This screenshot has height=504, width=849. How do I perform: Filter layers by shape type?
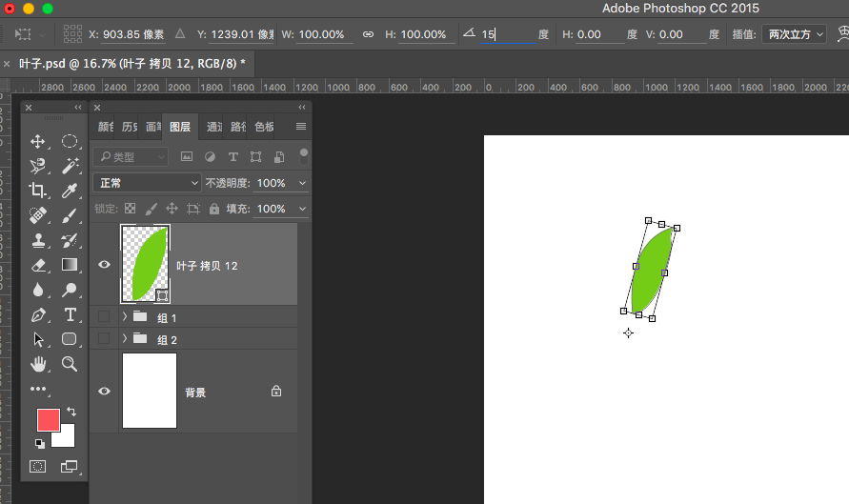[x=255, y=157]
